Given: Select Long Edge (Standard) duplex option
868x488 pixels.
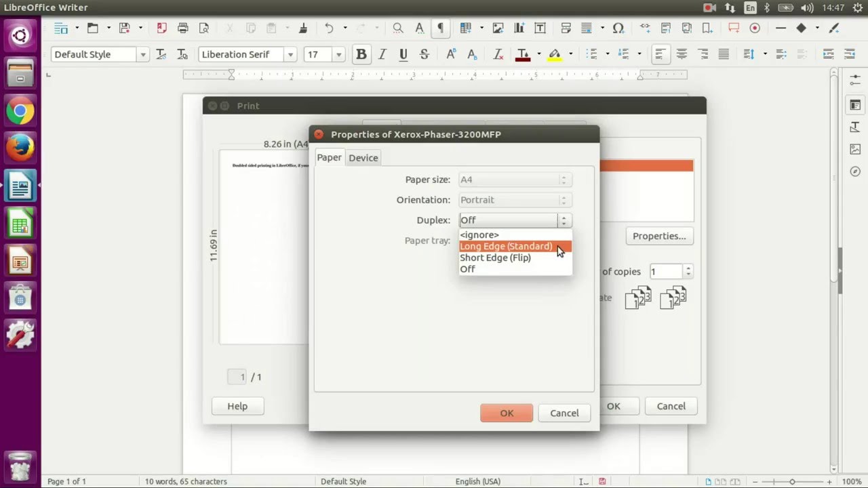Looking at the screenshot, I should pyautogui.click(x=515, y=246).
